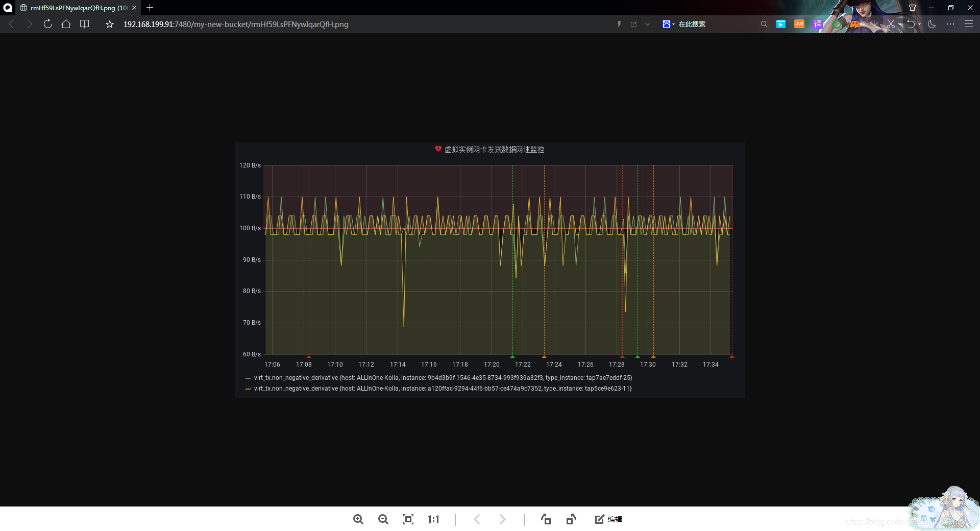Restore down the browser window
This screenshot has height=531, width=980.
coord(951,8)
